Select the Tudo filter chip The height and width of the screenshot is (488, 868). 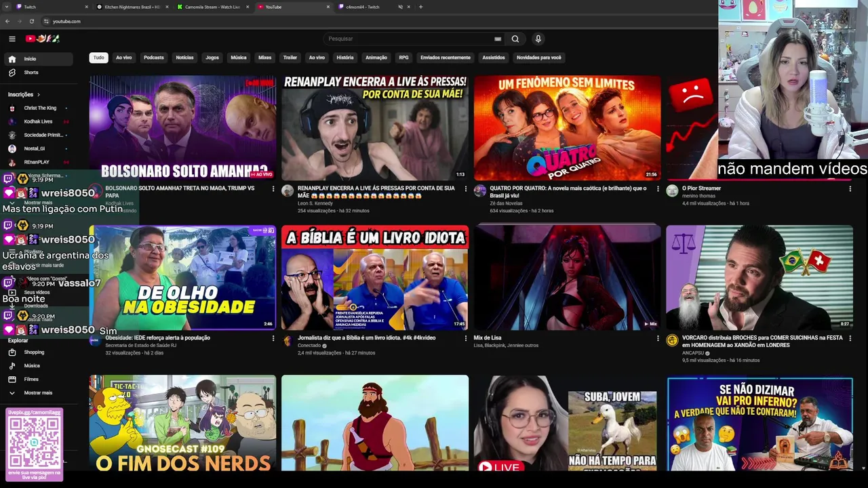coord(99,58)
